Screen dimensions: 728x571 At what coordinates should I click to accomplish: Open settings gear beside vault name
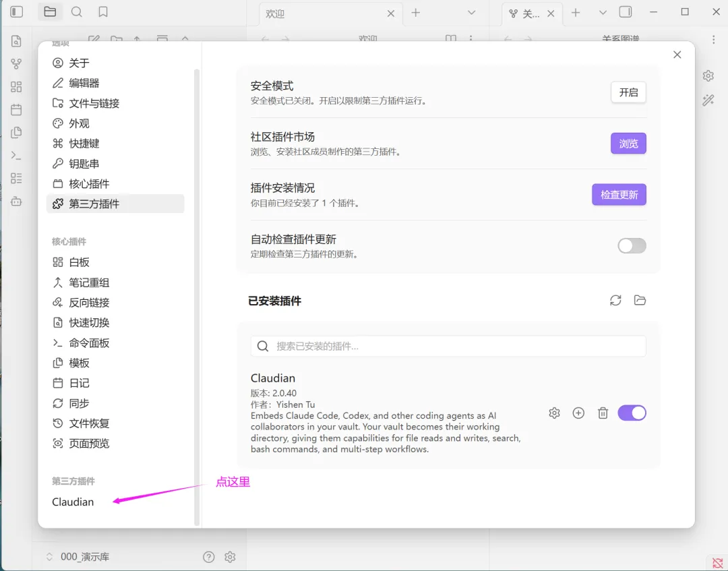(231, 557)
